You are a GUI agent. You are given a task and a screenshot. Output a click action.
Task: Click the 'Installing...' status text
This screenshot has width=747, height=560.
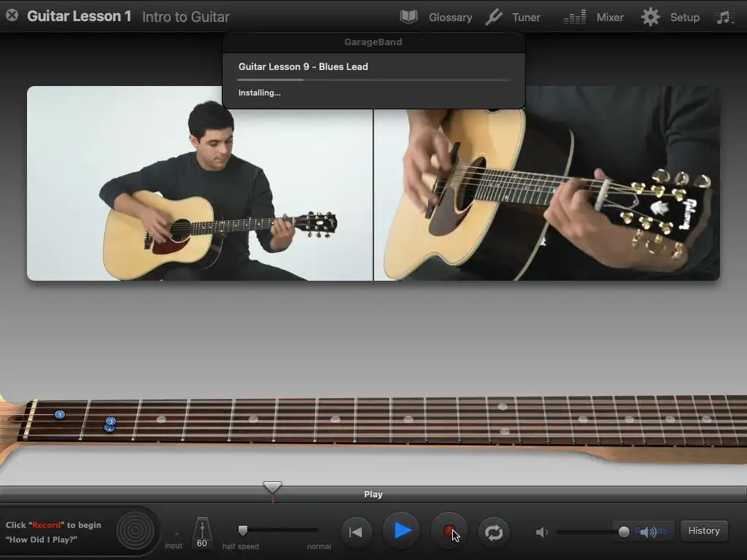tap(259, 93)
